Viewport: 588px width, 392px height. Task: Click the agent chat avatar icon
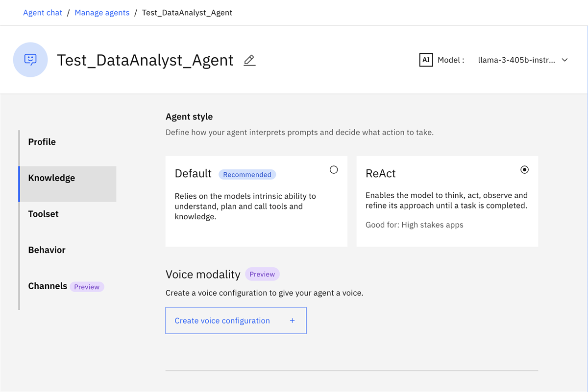tap(30, 60)
